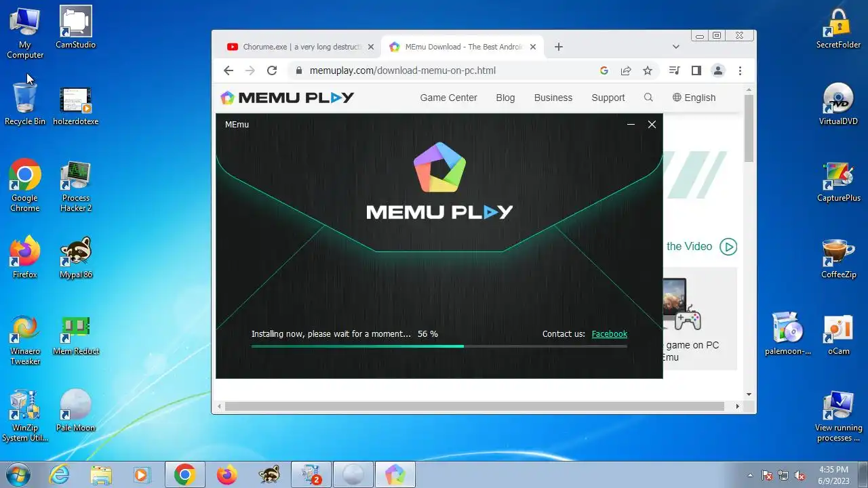Click the volume muted tray icon

click(800, 475)
